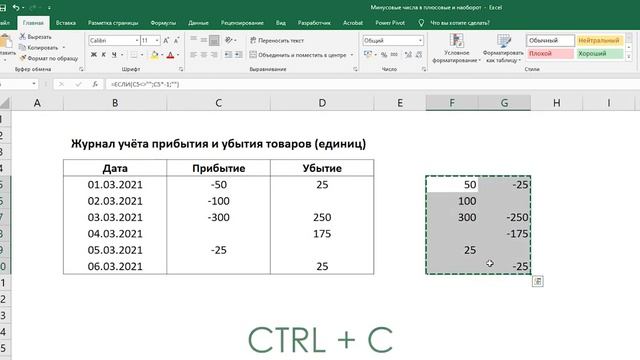
Task: Select column H header
Action: 557,103
